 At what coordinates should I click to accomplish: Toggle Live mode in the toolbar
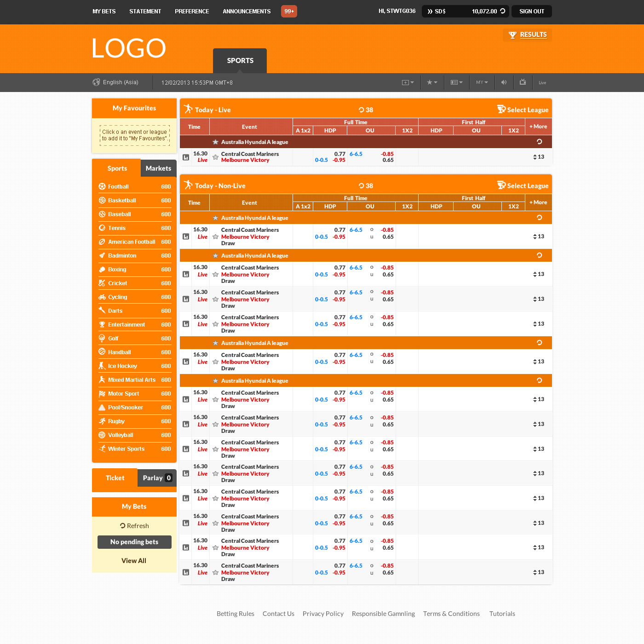[x=542, y=82]
